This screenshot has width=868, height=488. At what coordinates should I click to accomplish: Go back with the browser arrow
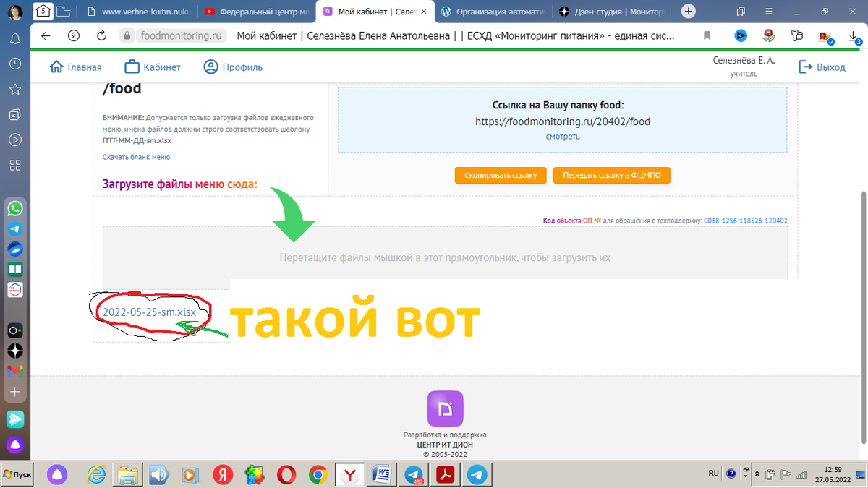coord(46,35)
